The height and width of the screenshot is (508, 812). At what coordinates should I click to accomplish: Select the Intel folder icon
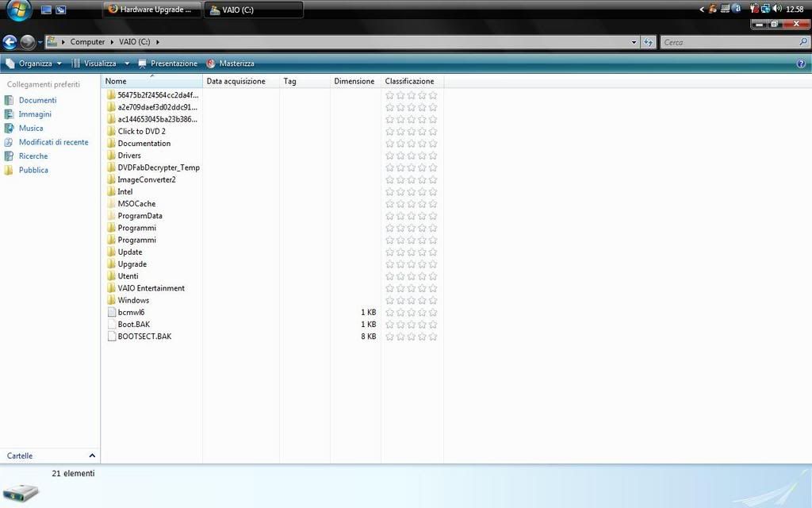(x=111, y=191)
